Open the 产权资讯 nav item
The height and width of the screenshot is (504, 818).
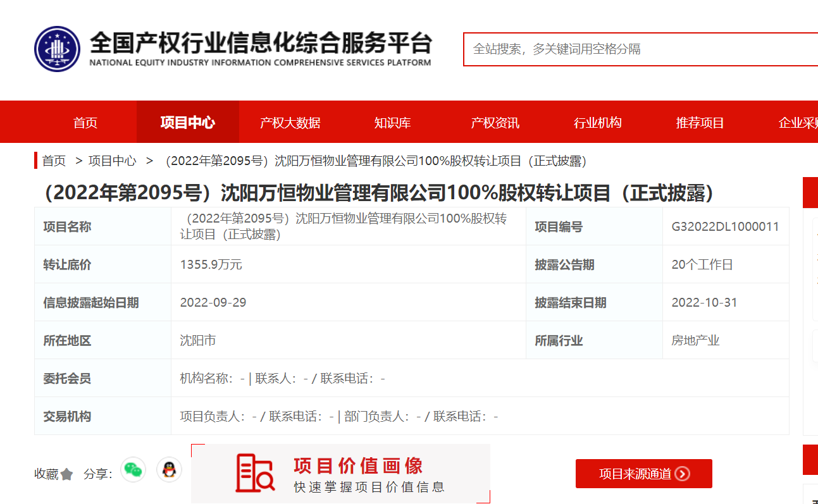pyautogui.click(x=495, y=123)
